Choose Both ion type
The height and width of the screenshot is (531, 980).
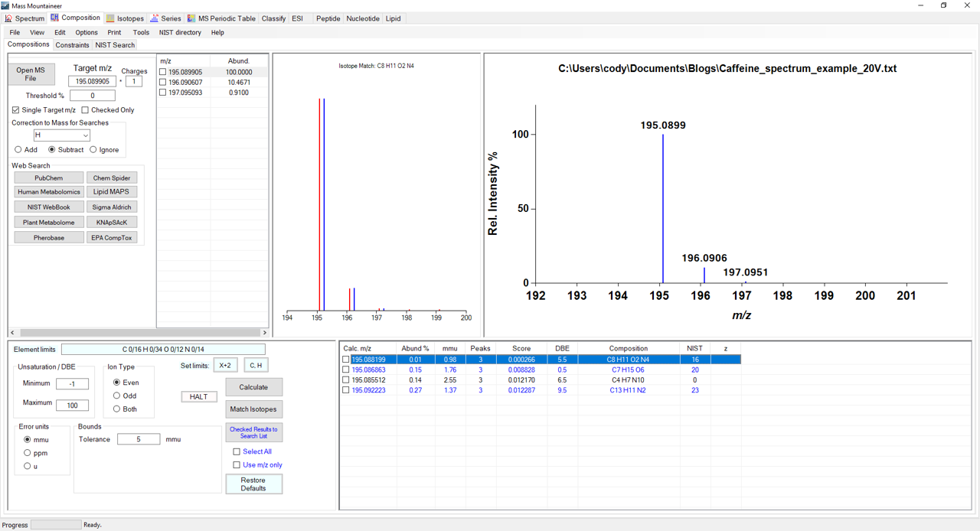[x=116, y=409]
